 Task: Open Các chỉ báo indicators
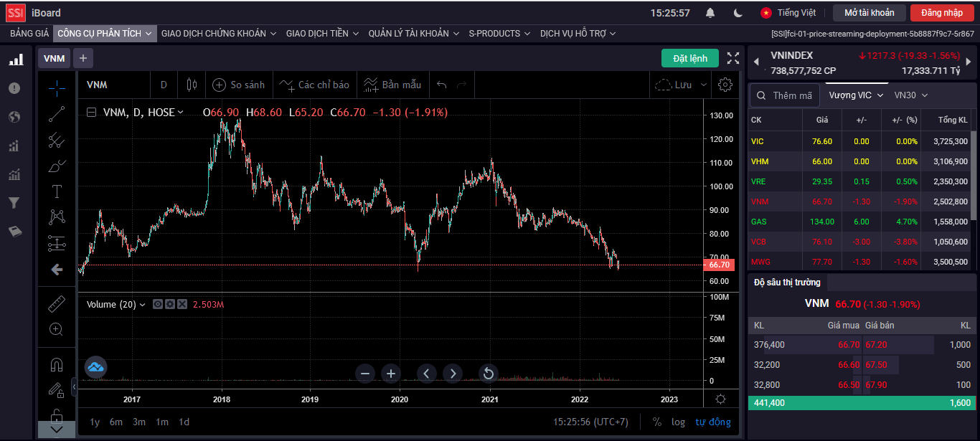pyautogui.click(x=315, y=85)
